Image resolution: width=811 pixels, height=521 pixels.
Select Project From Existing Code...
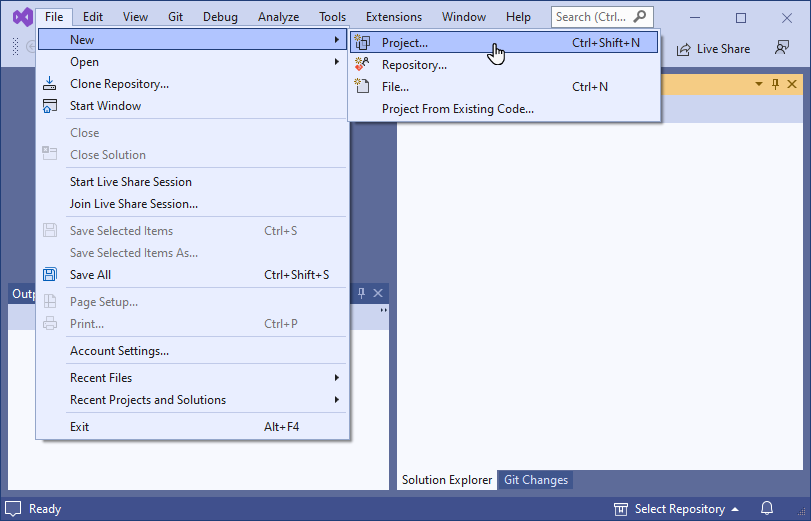(504, 109)
